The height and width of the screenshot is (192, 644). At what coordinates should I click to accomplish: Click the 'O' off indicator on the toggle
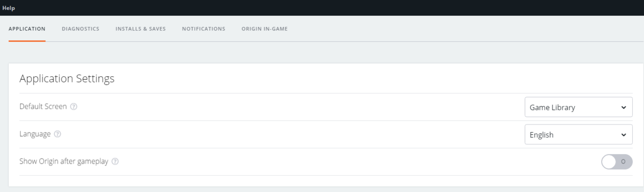(x=623, y=162)
